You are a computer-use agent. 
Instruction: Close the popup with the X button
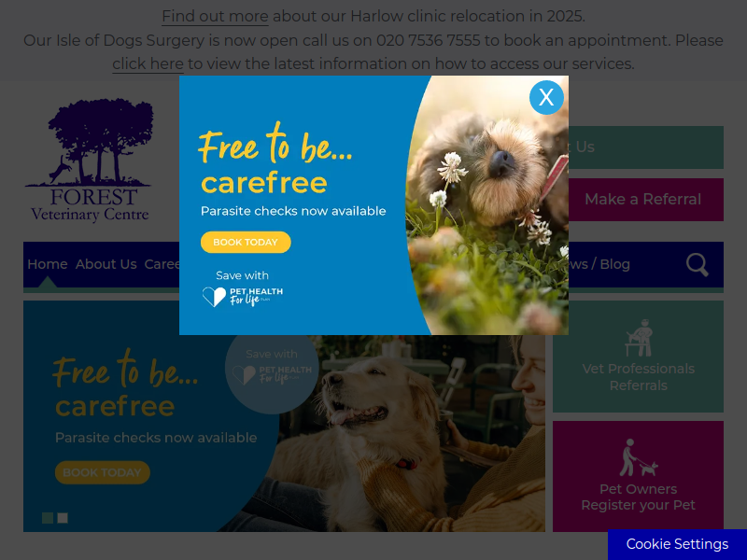(546, 98)
